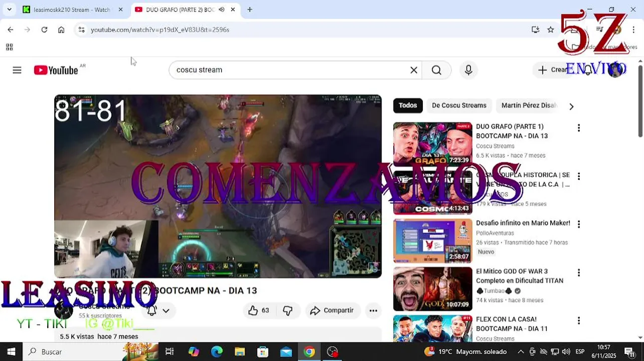Open options for DUO GRAFO PARTE 1
Viewport: 644px width, 361px height.
pyautogui.click(x=579, y=128)
